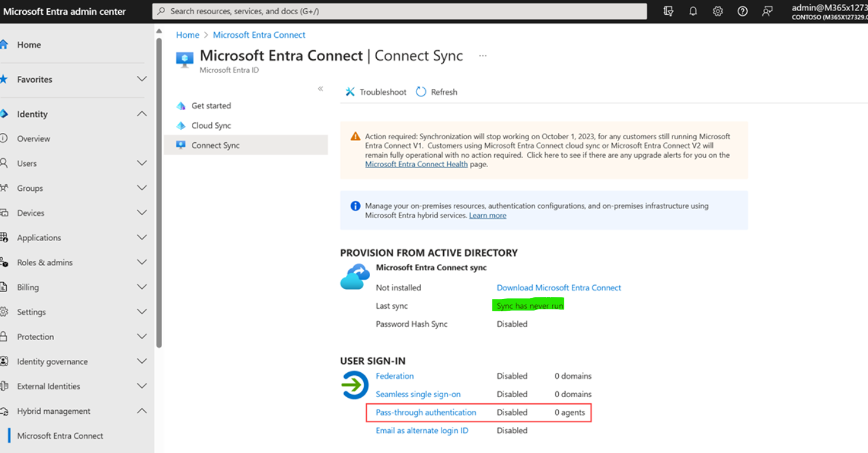868x453 pixels.
Task: Click the Groups icon in sidebar
Action: (4, 188)
